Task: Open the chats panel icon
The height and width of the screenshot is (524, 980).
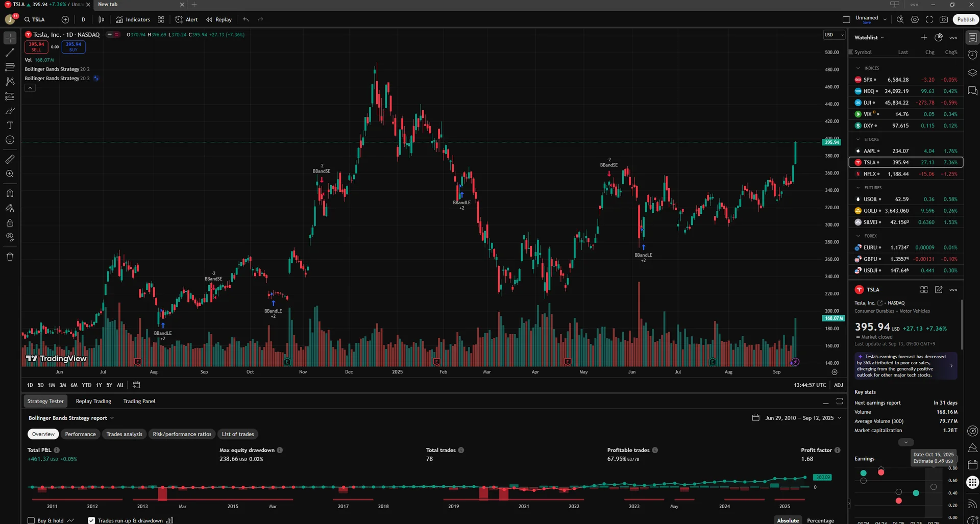Action: coord(972,91)
